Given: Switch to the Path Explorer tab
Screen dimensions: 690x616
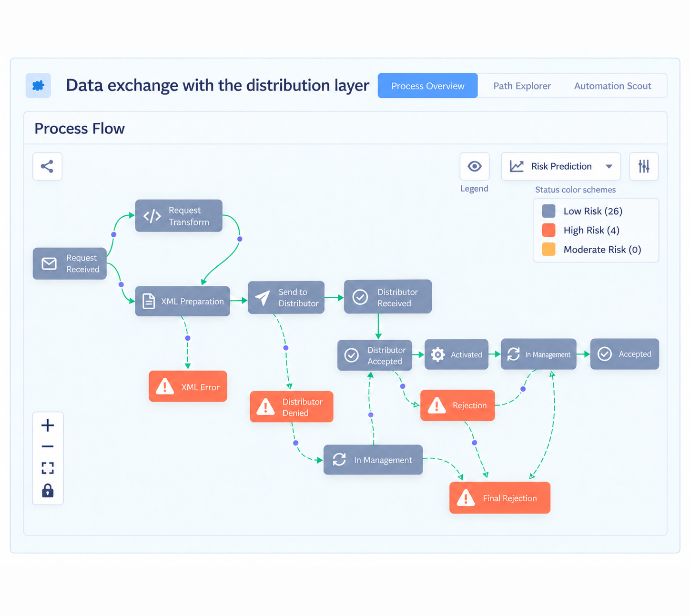Looking at the screenshot, I should (x=522, y=86).
